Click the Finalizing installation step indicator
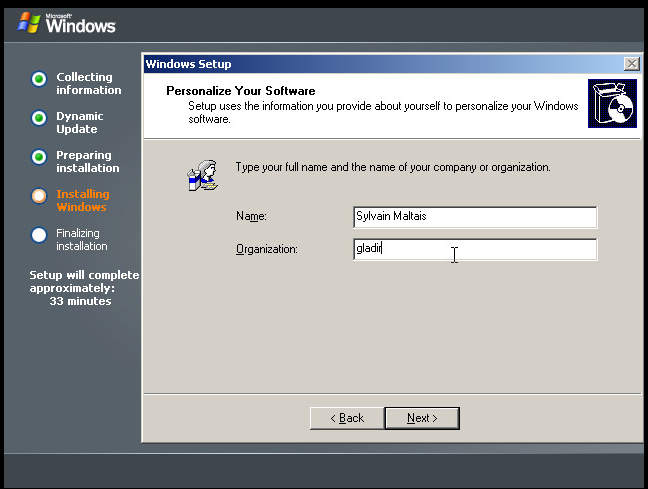 [x=39, y=235]
